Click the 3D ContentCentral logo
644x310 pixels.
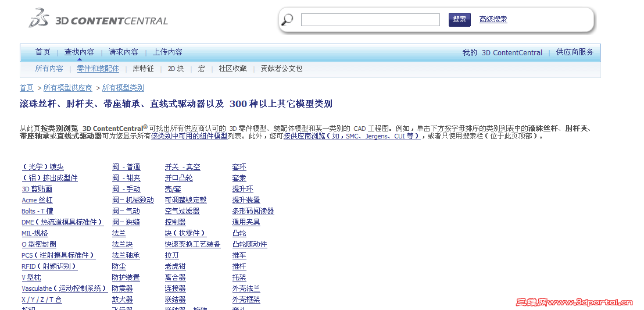pyautogui.click(x=98, y=19)
